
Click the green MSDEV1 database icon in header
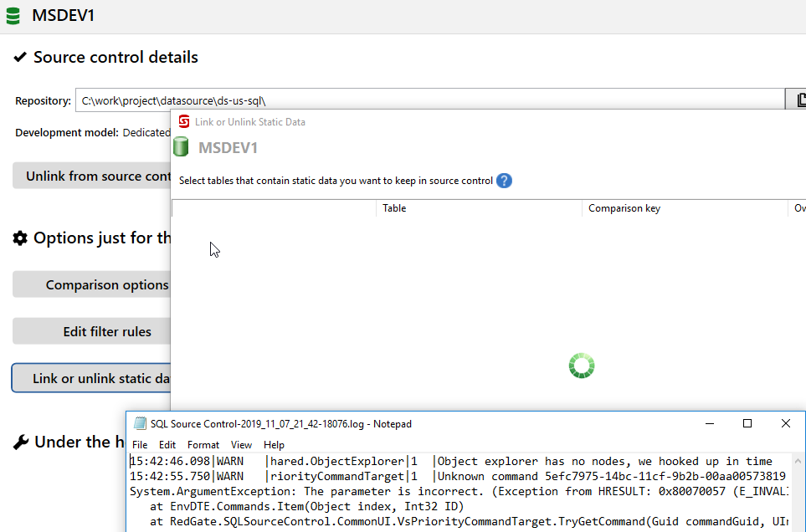tap(13, 15)
